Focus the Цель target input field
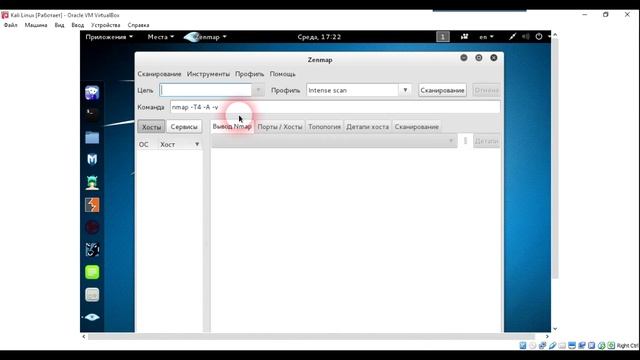640x360 pixels. click(206, 90)
